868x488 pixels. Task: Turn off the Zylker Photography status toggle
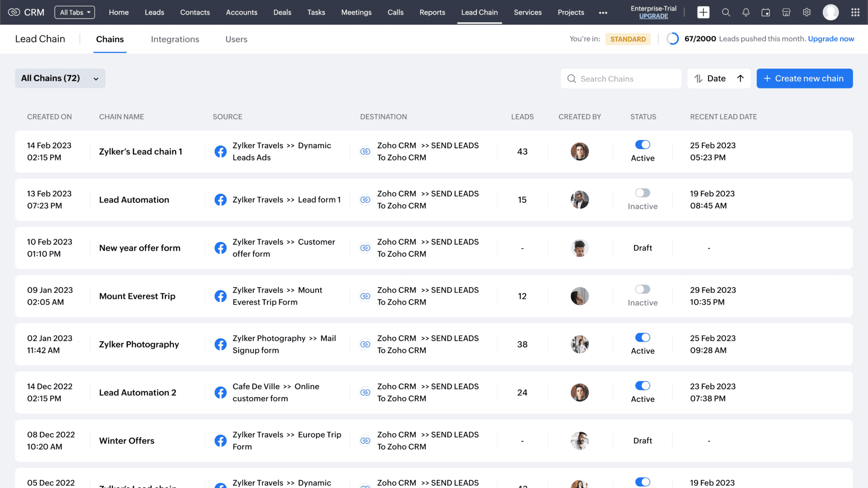(642, 337)
